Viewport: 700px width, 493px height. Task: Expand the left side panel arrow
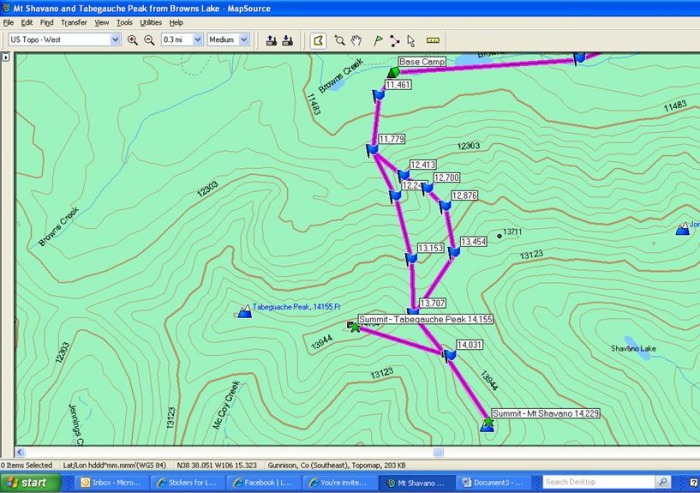[x=5, y=57]
